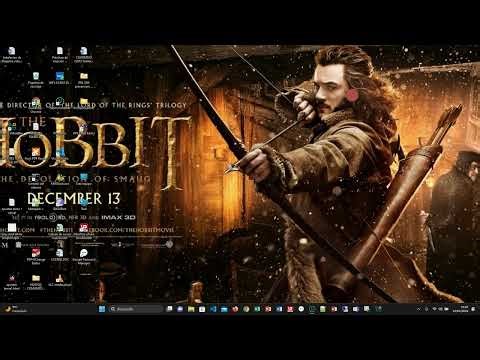The width and height of the screenshot is (480, 360).
Task: Select the folder icon beside VLC media player
Action: (36, 281)
